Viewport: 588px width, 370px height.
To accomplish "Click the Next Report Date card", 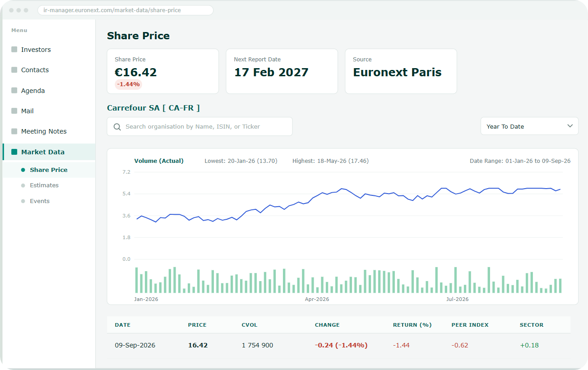I will pos(282,71).
